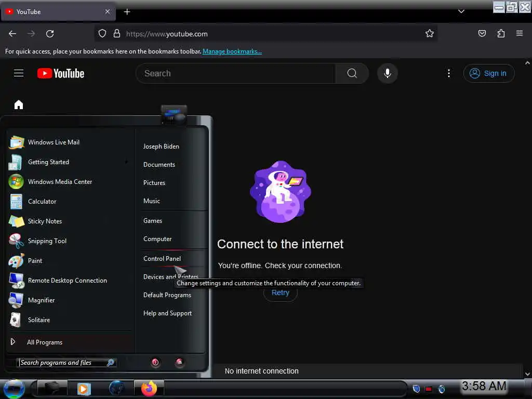
Task: Click Manage bookmarks link
Action: coord(232,51)
